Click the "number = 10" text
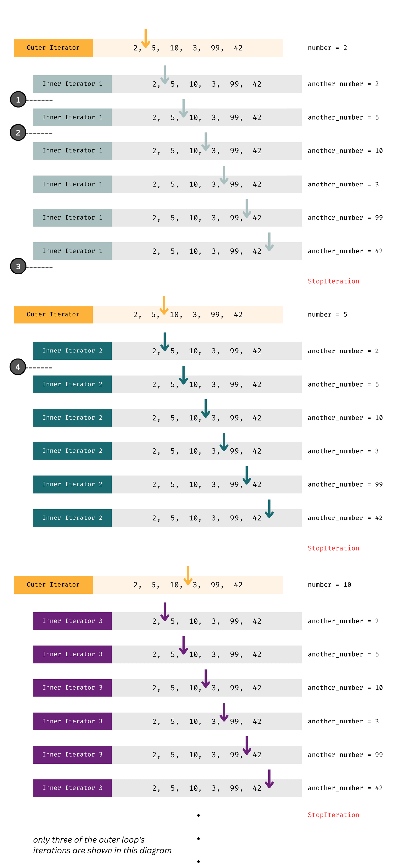The height and width of the screenshot is (868, 397). [329, 585]
